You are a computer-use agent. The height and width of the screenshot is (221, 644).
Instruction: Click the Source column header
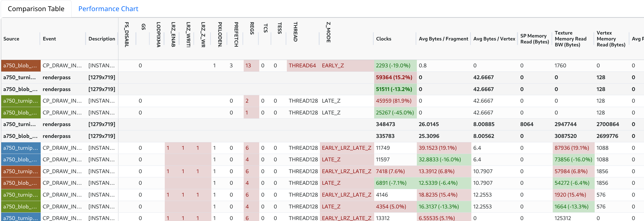pyautogui.click(x=11, y=39)
